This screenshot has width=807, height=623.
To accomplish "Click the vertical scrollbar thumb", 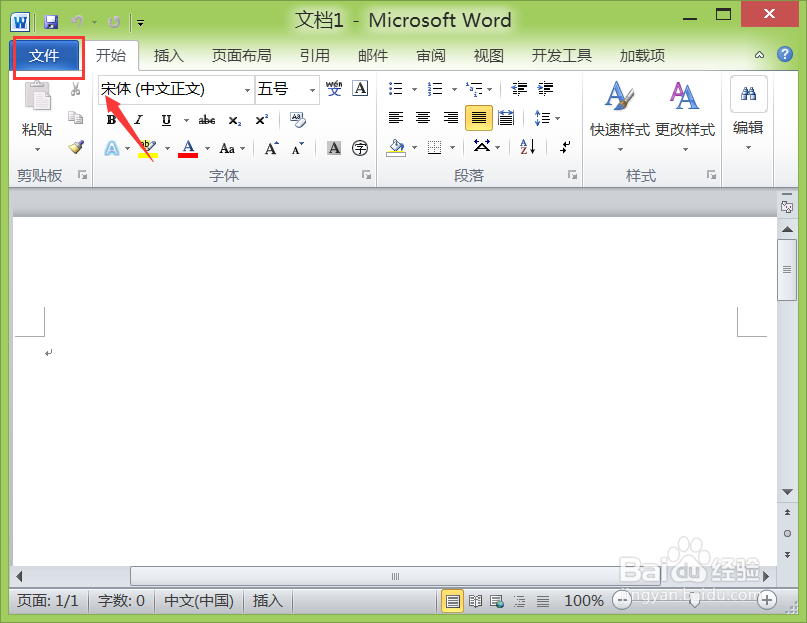I will [x=787, y=270].
